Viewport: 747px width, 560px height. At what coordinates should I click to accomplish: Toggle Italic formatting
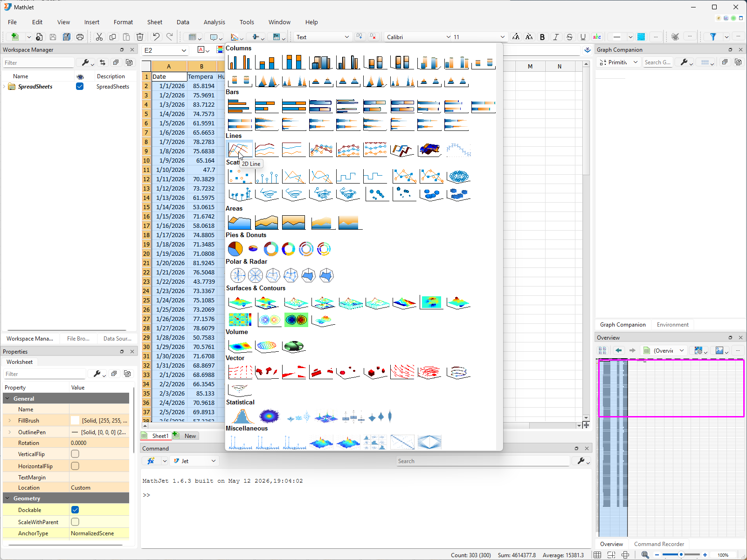coord(556,37)
